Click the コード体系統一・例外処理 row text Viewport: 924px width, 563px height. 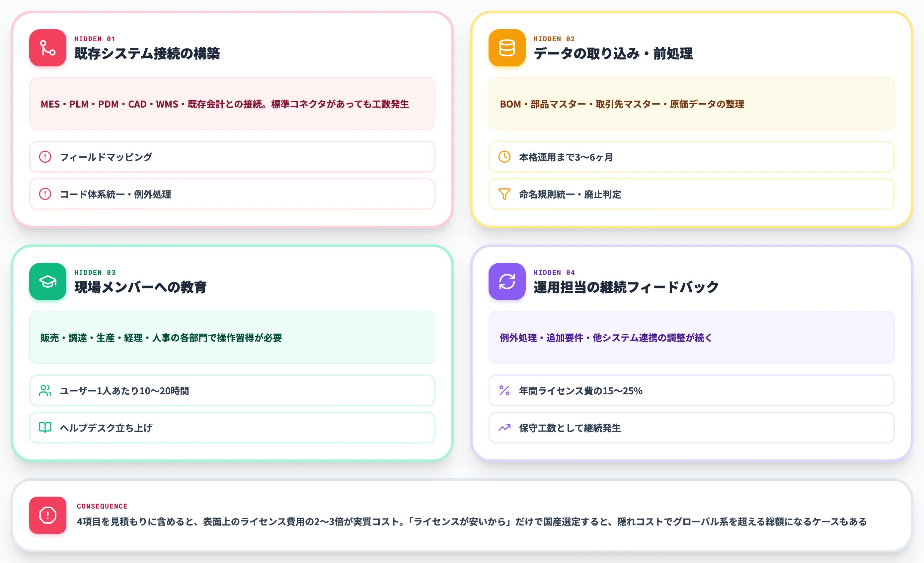116,194
